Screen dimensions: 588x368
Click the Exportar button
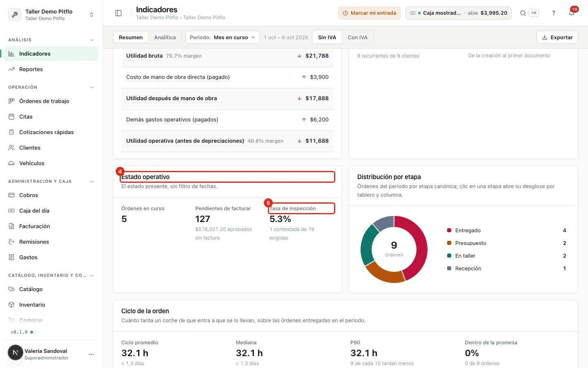click(557, 37)
